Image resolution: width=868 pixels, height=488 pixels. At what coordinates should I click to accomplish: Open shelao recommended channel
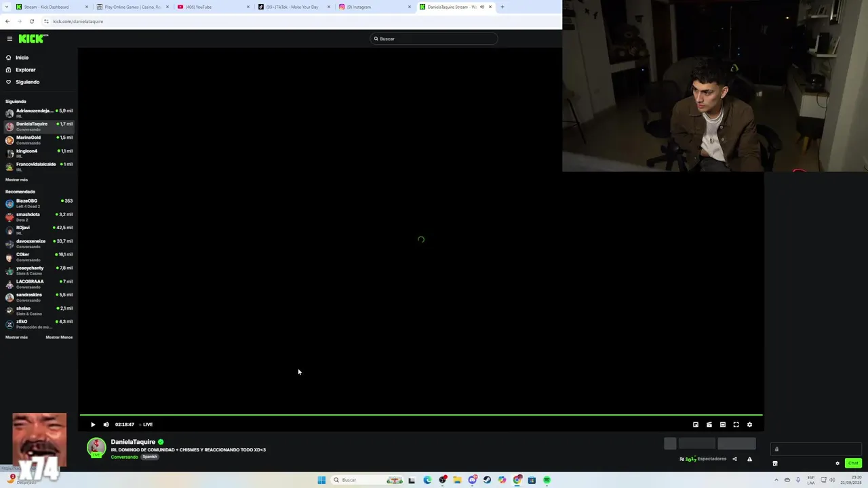pyautogui.click(x=39, y=310)
